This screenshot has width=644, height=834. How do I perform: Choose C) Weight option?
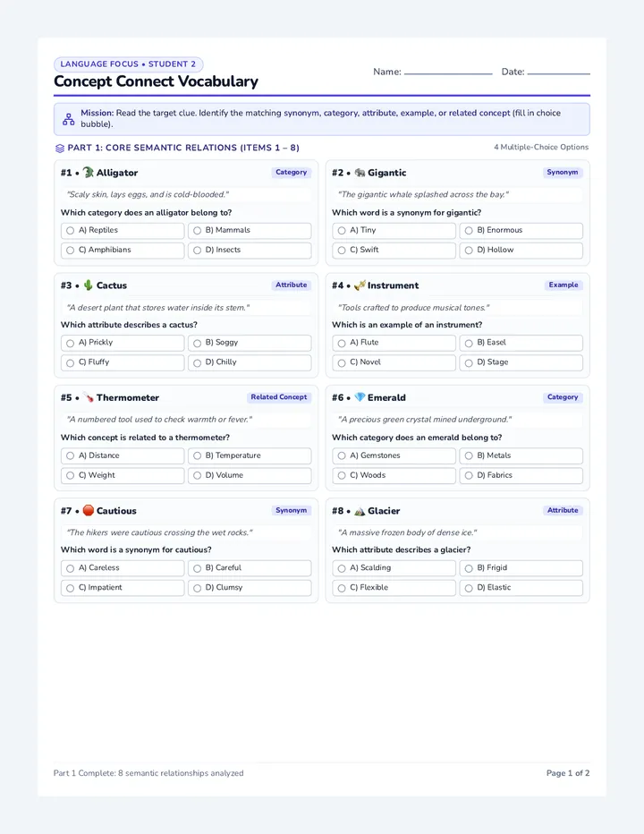click(123, 475)
